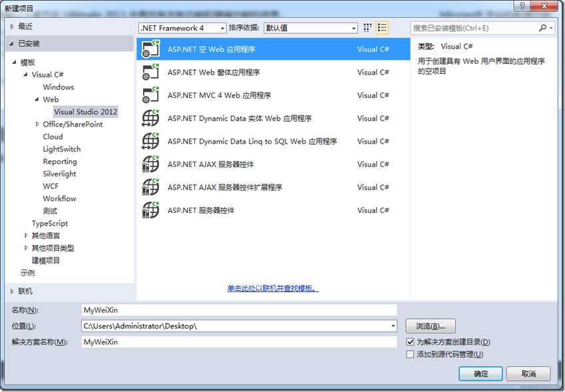Click the Dynamic Data 实体 Web template icon
Image resolution: width=565 pixels, height=392 pixels.
[x=150, y=118]
